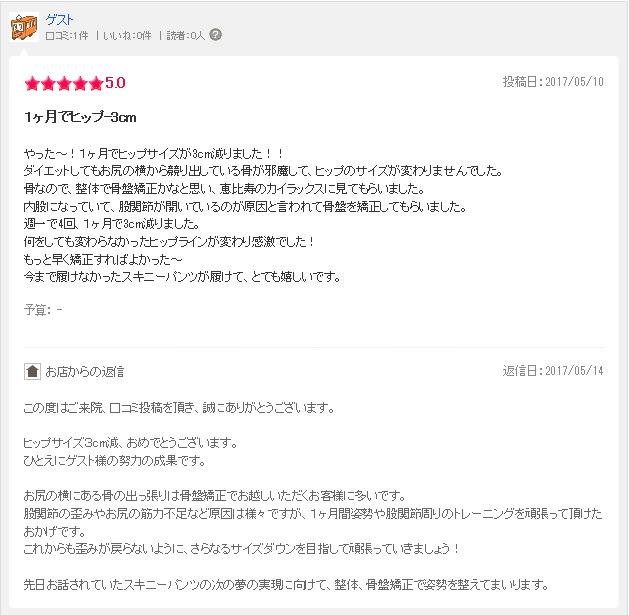This screenshot has height=615, width=629.
Task: Click the reply date 返信日:2017/05/14
Action: pyautogui.click(x=553, y=370)
